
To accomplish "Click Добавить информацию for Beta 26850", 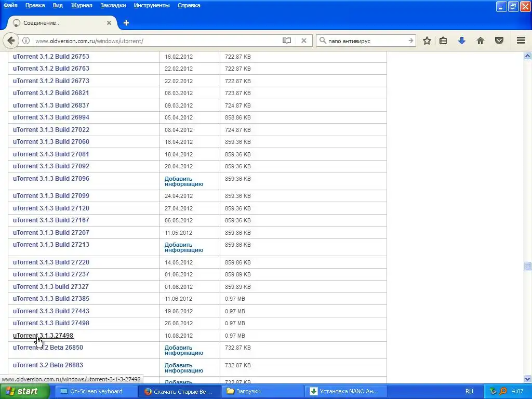I will [183, 350].
